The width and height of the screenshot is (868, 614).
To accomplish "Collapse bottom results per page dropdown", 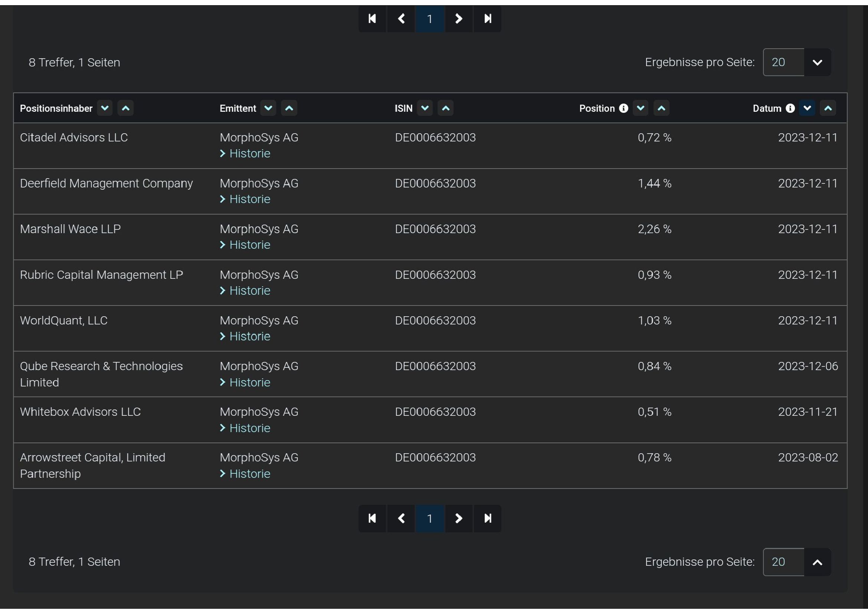I will [817, 562].
